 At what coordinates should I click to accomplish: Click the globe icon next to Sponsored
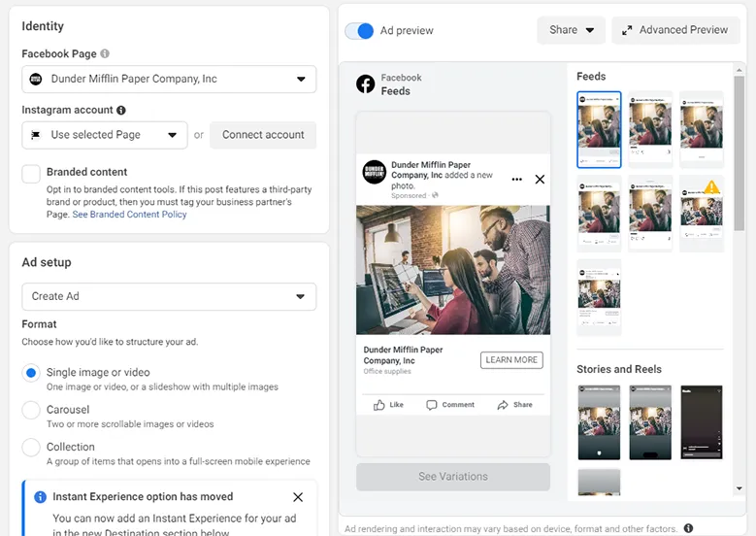coord(435,195)
